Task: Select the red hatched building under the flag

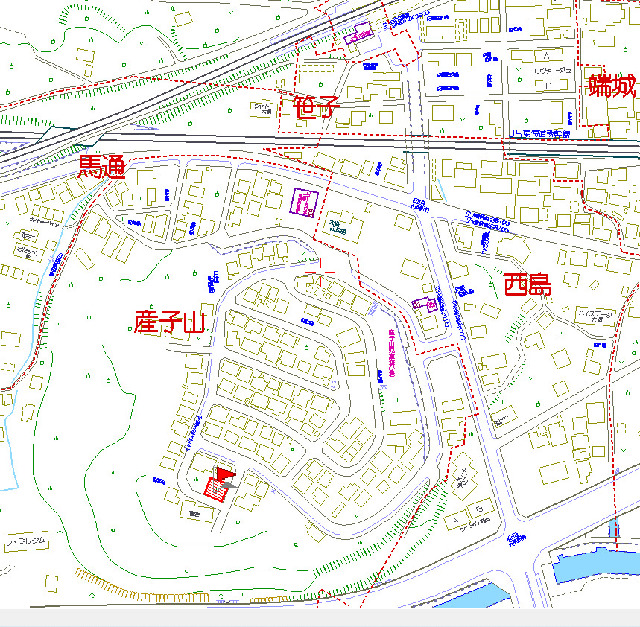Action: [213, 487]
